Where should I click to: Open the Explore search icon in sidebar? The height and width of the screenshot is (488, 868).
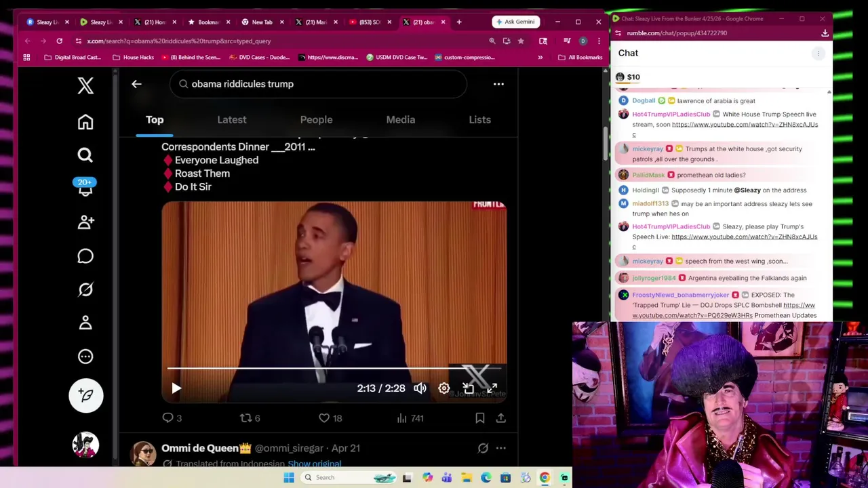[x=85, y=155]
